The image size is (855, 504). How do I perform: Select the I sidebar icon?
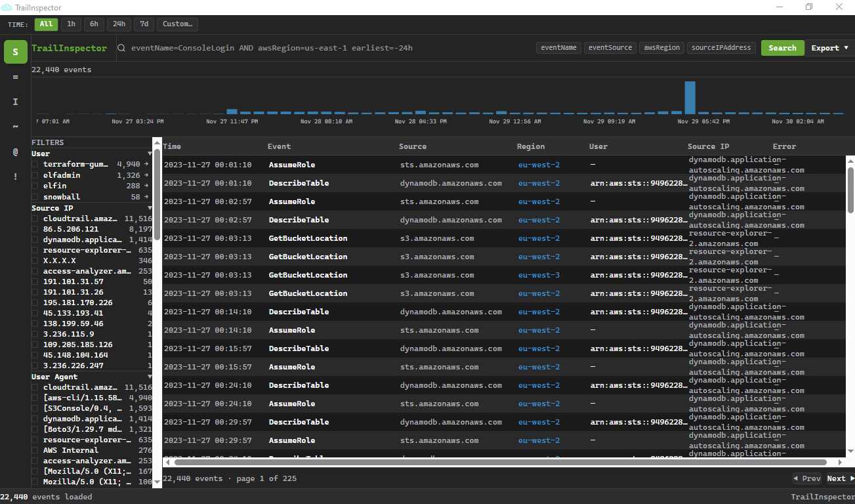coord(16,102)
